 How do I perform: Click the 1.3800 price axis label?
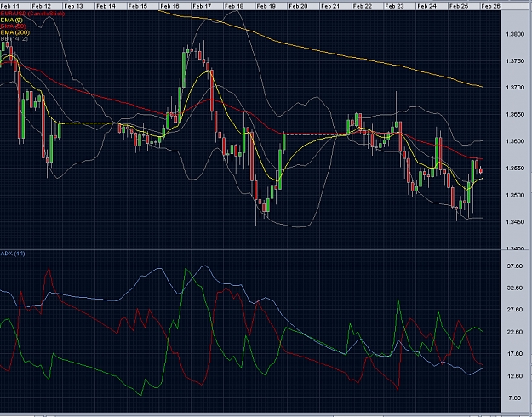point(515,34)
